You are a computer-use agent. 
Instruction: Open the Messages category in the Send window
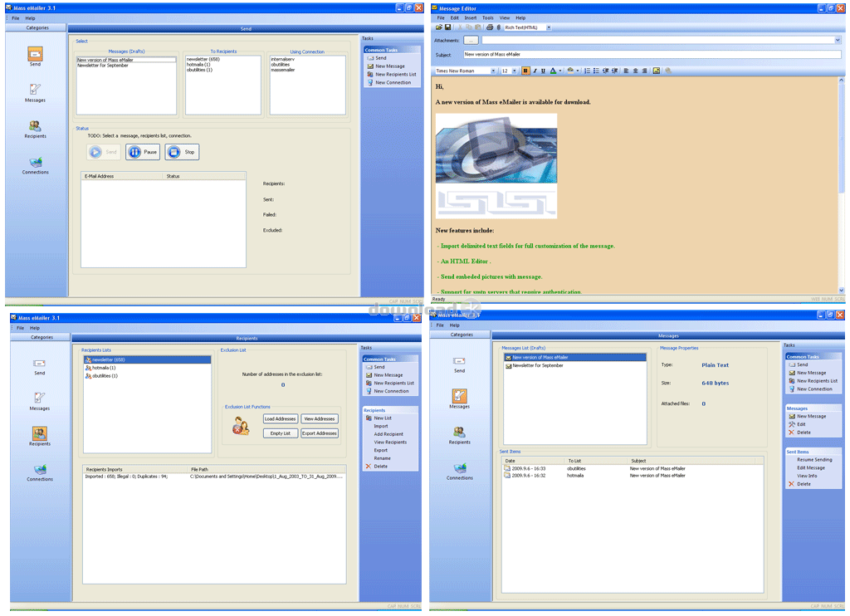[35, 90]
